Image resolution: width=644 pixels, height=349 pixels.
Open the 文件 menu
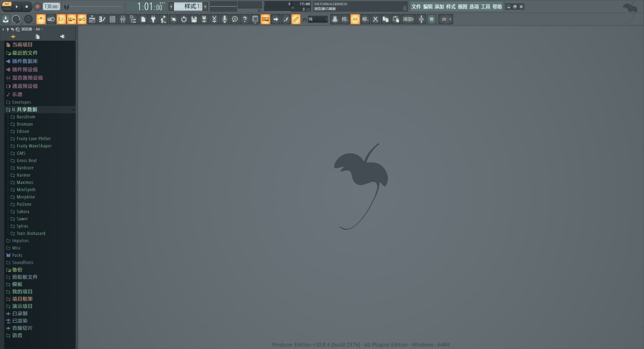pos(416,7)
